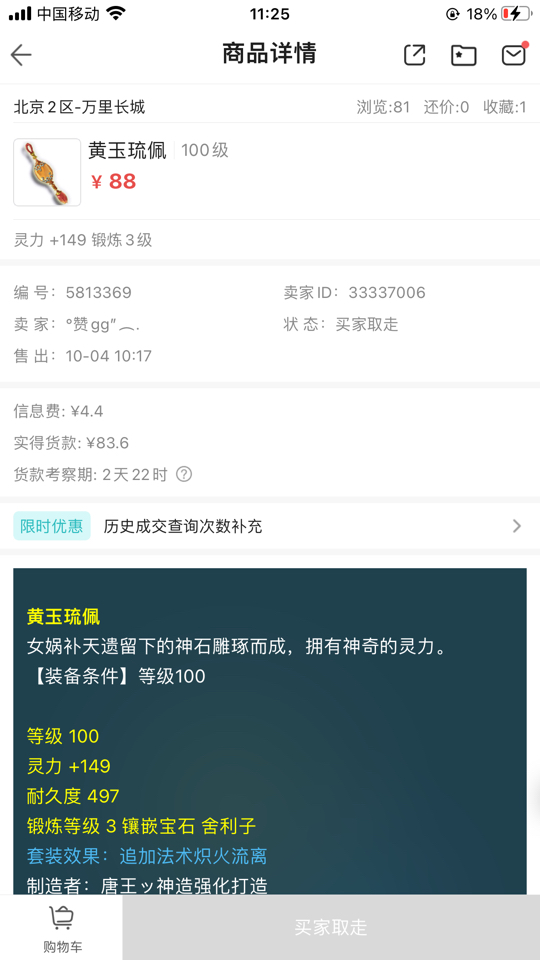Open the messages envelope icon
540x960 pixels.
click(x=514, y=54)
